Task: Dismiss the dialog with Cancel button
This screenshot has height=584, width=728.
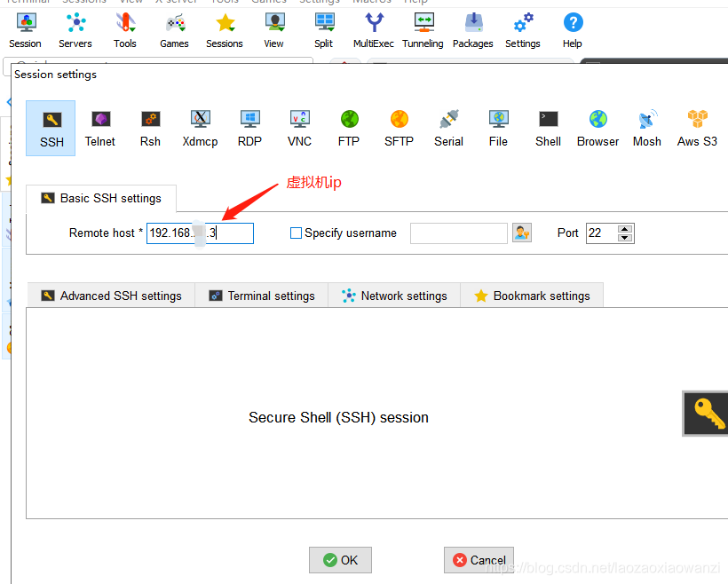Action: [x=479, y=560]
